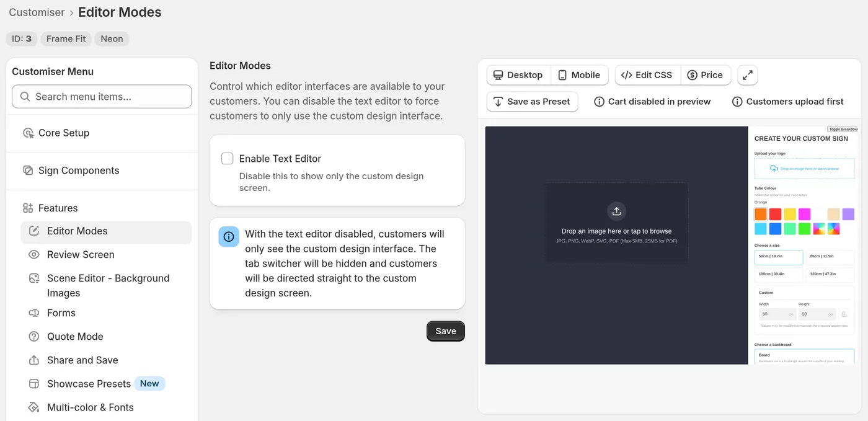
Task: Tick the Enable Text Editor checkbox
Action: tap(228, 159)
